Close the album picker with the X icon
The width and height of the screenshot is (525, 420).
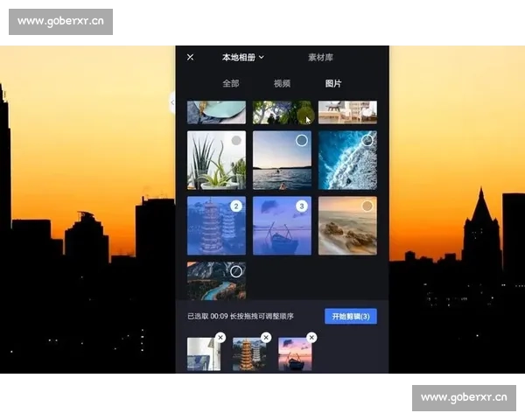[x=191, y=58]
